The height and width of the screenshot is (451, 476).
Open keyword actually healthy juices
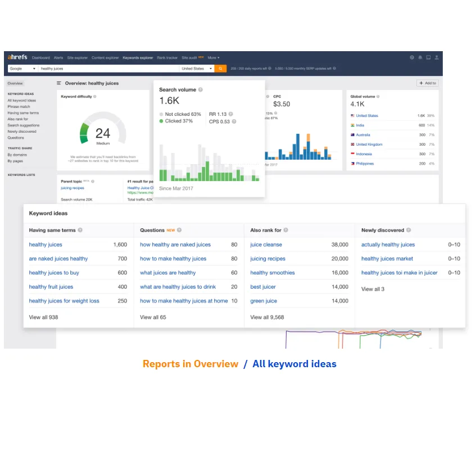click(388, 245)
